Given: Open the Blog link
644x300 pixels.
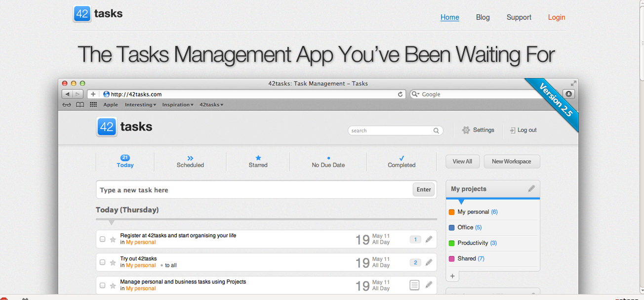Looking at the screenshot, I should pos(483,17).
